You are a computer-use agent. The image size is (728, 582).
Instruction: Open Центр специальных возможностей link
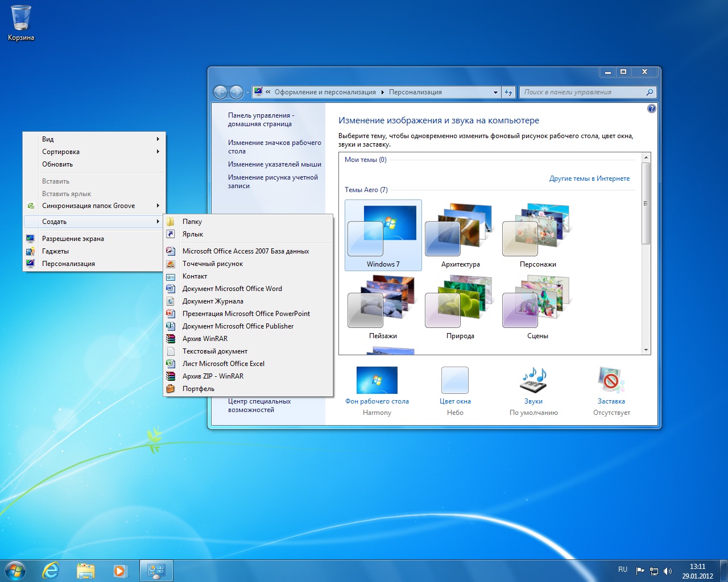tap(259, 405)
